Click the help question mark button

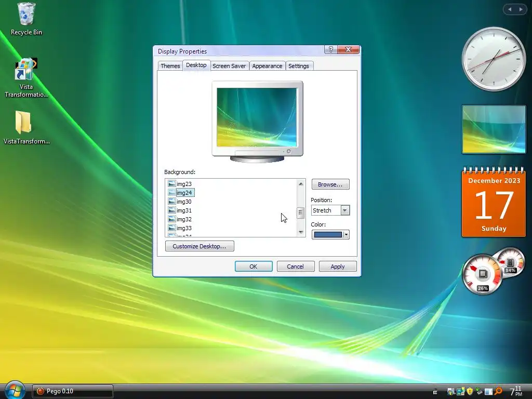(x=331, y=49)
